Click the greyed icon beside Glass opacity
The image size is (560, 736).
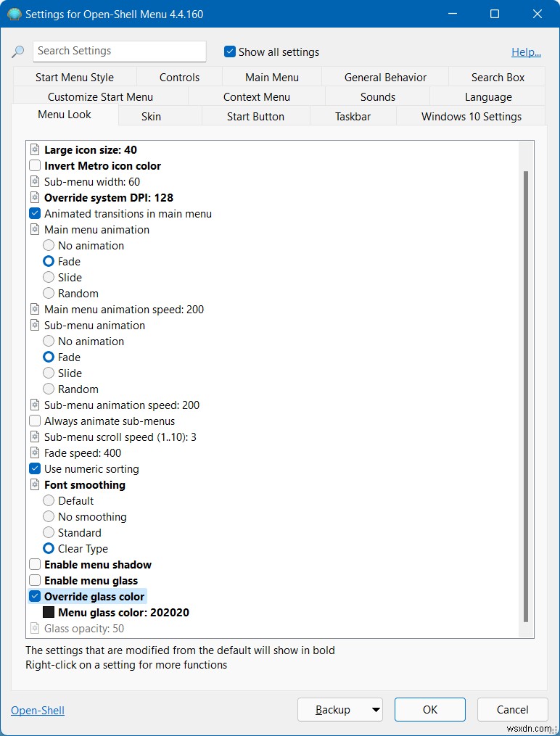pos(35,629)
